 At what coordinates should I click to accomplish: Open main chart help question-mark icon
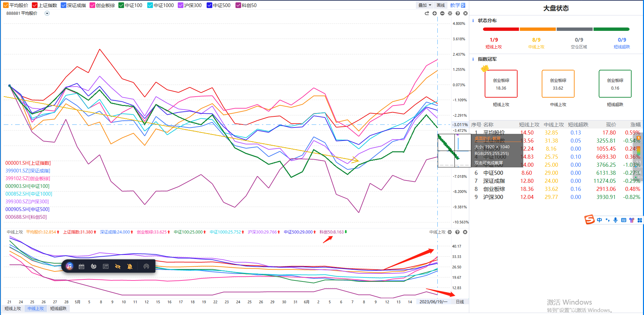pyautogui.click(x=458, y=13)
